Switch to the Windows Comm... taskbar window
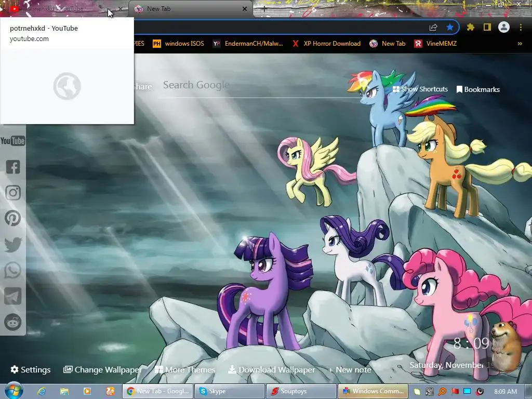532x399 pixels. [373, 391]
